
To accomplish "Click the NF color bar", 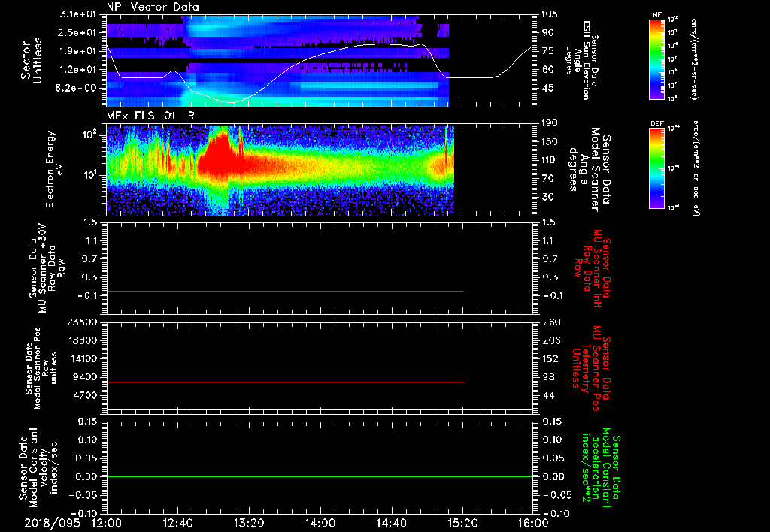I will (x=657, y=59).
